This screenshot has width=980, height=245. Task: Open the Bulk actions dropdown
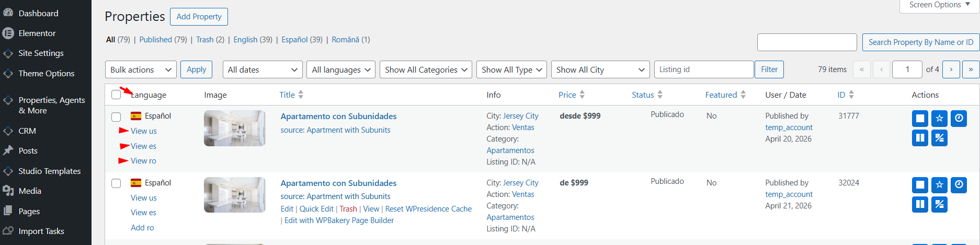pyautogui.click(x=141, y=69)
